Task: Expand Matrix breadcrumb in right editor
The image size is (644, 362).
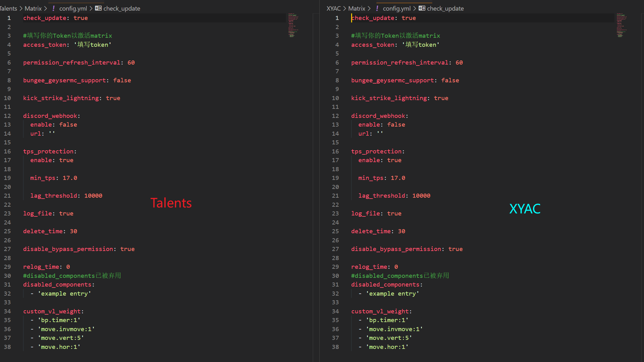Action: point(356,8)
